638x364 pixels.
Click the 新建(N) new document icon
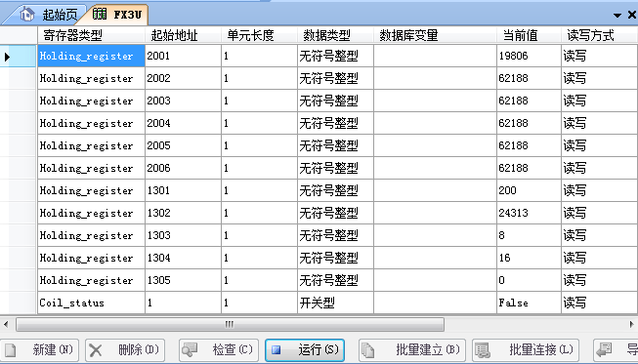point(10,350)
